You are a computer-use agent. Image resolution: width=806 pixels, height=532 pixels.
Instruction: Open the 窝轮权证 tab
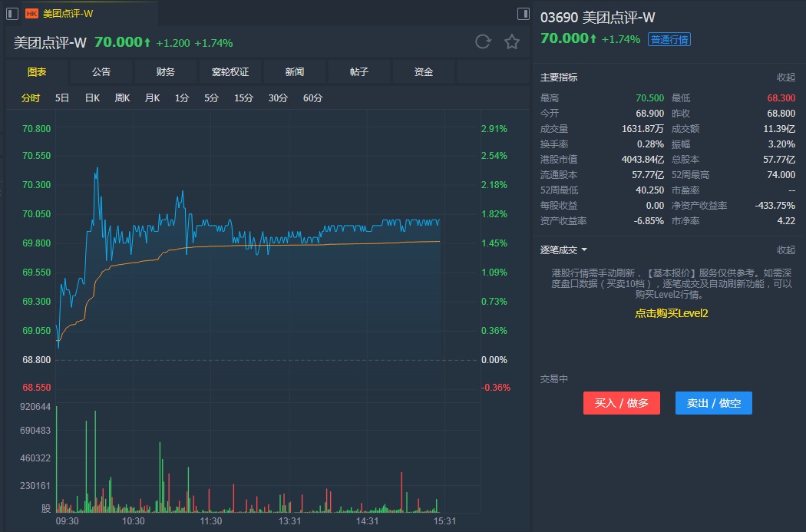(x=230, y=72)
